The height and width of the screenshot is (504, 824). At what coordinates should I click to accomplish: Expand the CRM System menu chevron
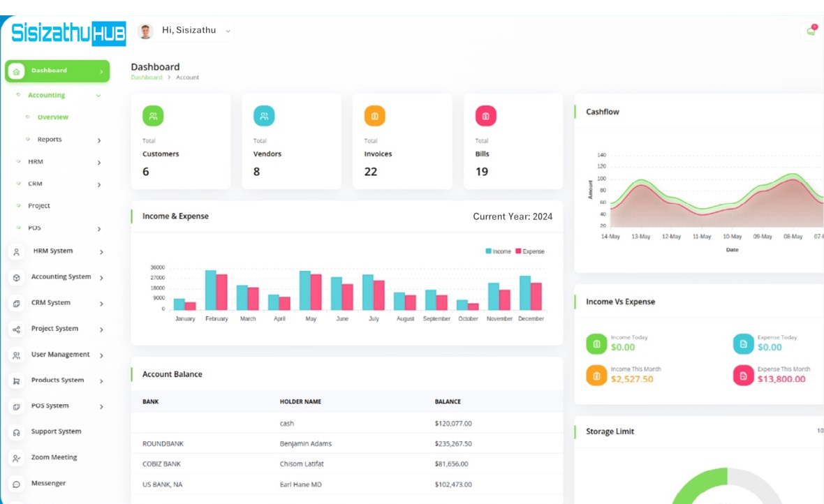101,304
